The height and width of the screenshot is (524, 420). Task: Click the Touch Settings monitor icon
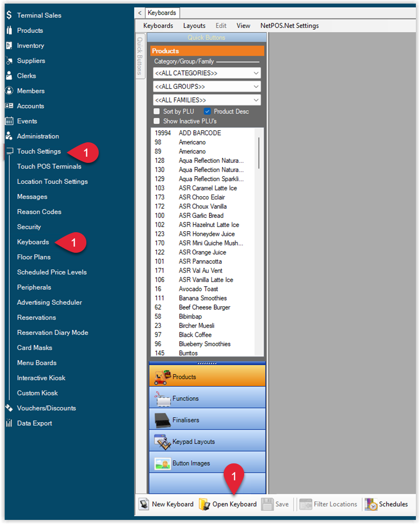(9, 151)
